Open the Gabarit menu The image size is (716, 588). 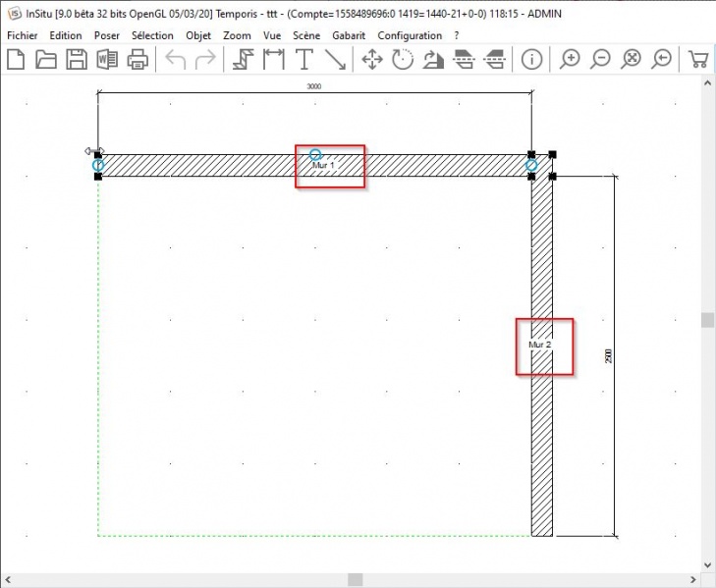click(349, 35)
